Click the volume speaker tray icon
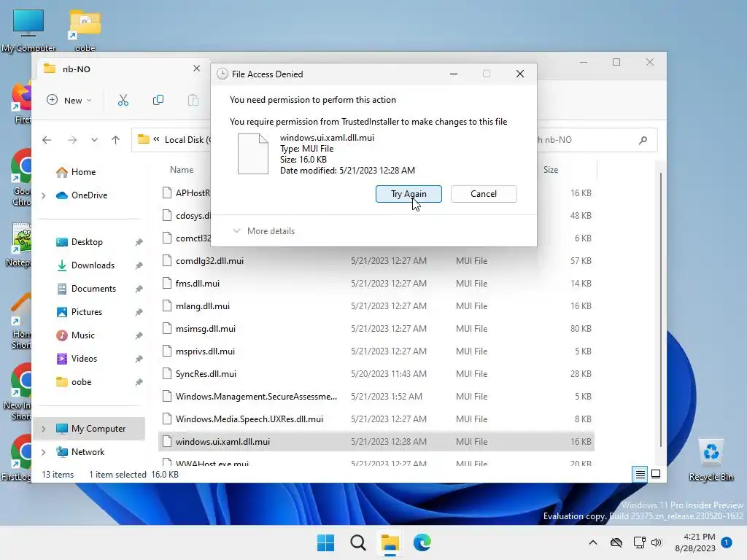Viewport: 747px width, 560px height. pyautogui.click(x=657, y=542)
